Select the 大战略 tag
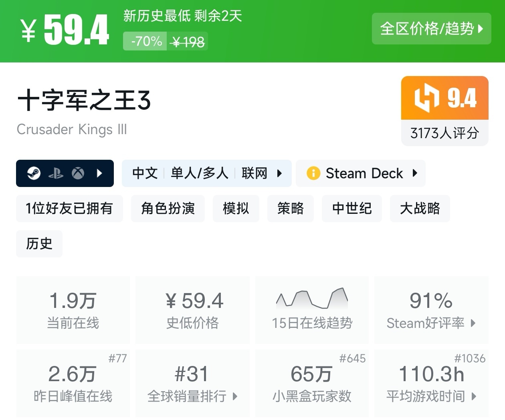The image size is (505, 420). pos(420,209)
